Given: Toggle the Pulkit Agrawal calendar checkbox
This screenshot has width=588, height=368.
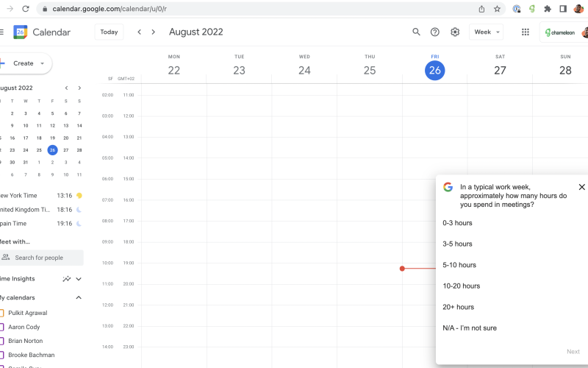Looking at the screenshot, I should pos(1,313).
